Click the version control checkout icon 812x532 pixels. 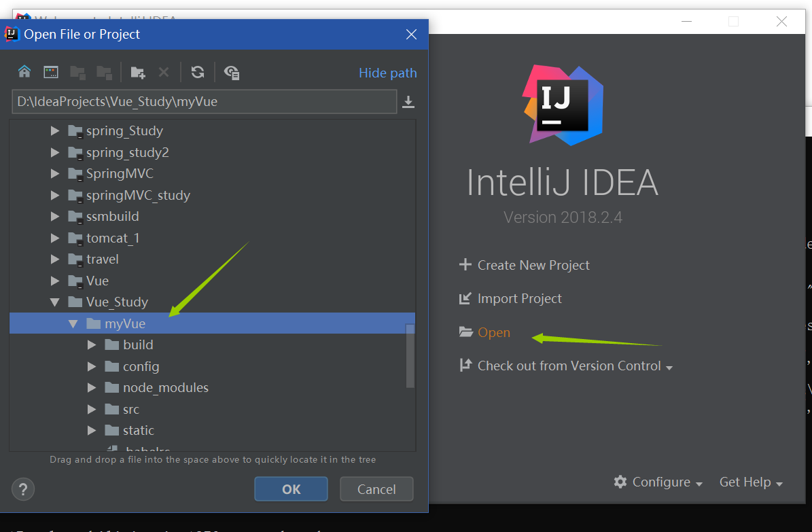click(465, 366)
